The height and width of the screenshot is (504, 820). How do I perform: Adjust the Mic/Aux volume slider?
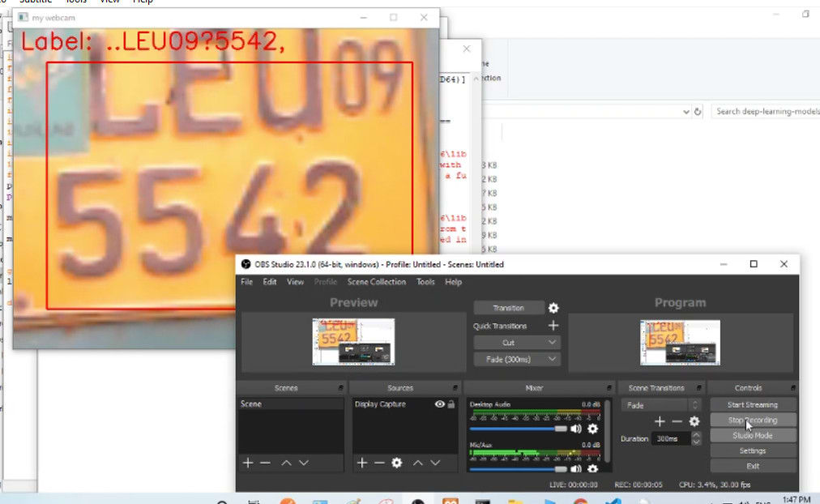(519, 469)
